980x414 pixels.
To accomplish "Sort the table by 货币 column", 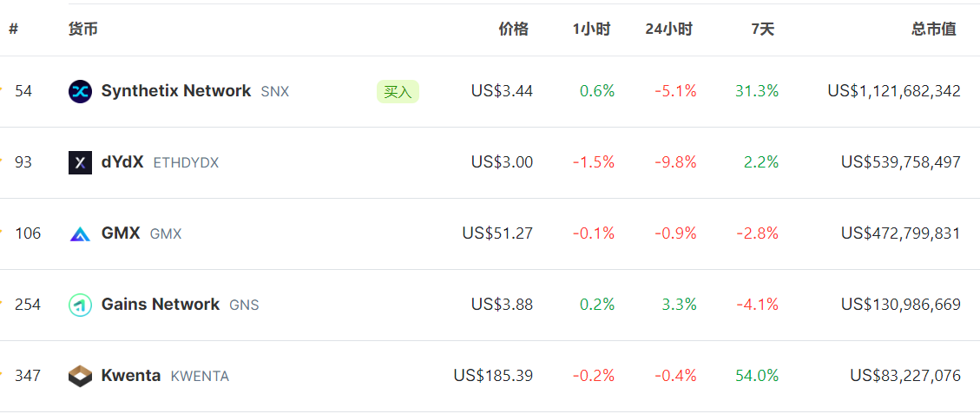I will pos(83,29).
